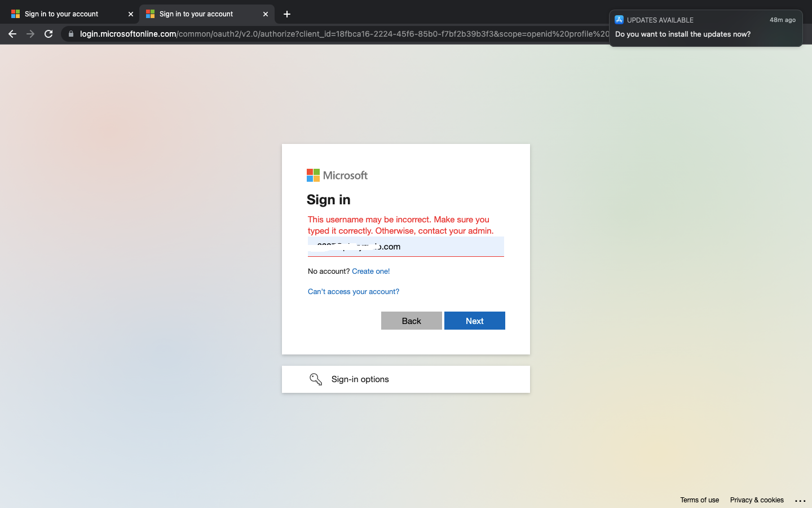Click the Updates Available notification
The image size is (812, 508).
705,28
